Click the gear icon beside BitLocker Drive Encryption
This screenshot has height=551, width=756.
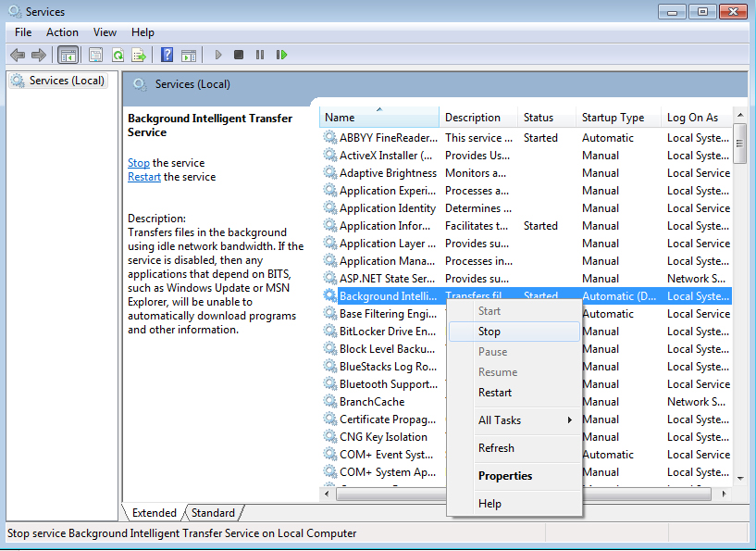tap(329, 331)
